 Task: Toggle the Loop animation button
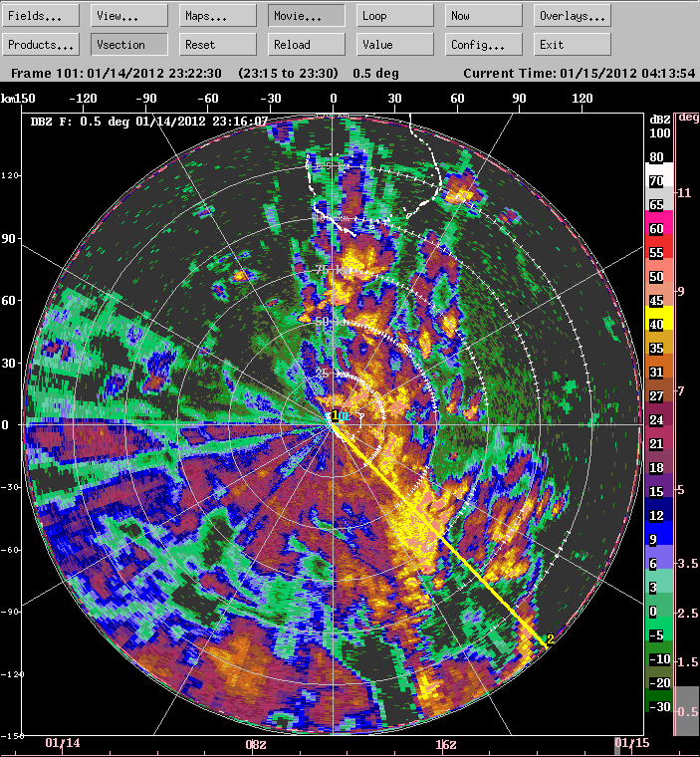394,16
